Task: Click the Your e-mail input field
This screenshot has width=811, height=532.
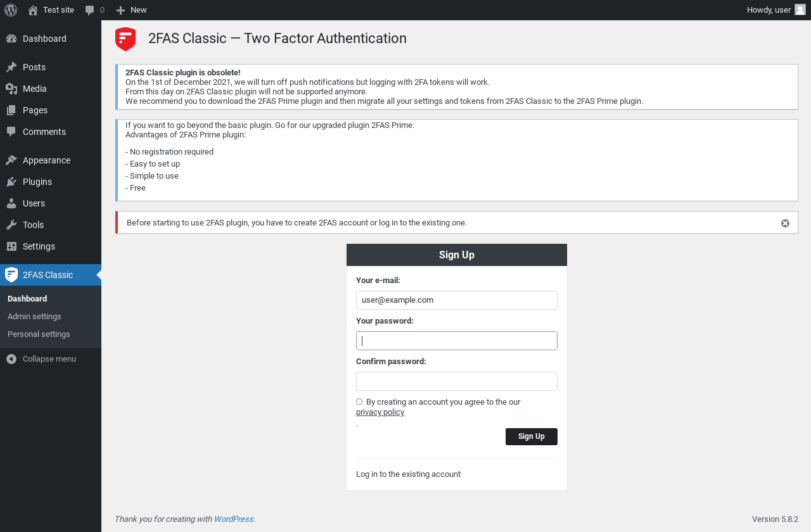Action: 457,300
